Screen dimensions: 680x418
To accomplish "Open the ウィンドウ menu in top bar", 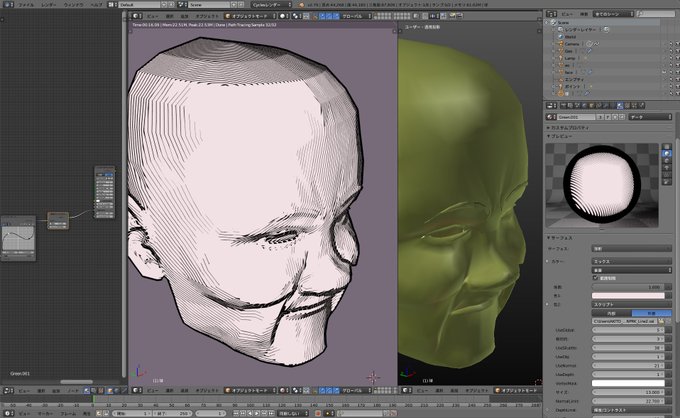I will [x=73, y=5].
